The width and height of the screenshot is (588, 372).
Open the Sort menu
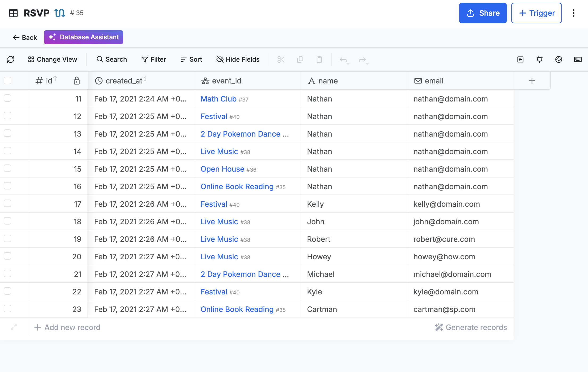191,59
